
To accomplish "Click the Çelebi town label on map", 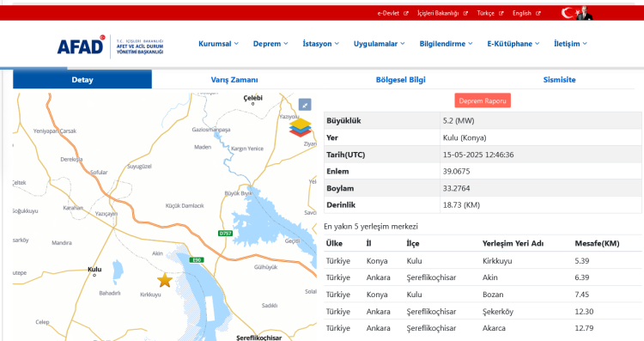I will [253, 98].
